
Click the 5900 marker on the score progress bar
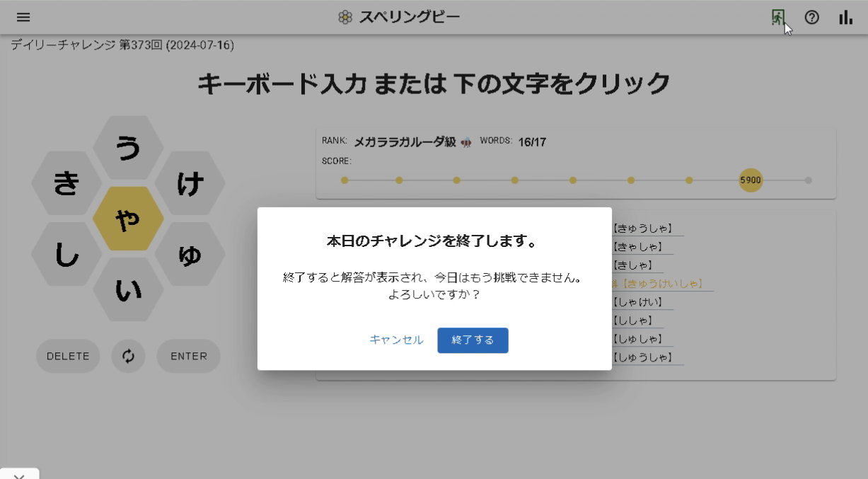750,180
